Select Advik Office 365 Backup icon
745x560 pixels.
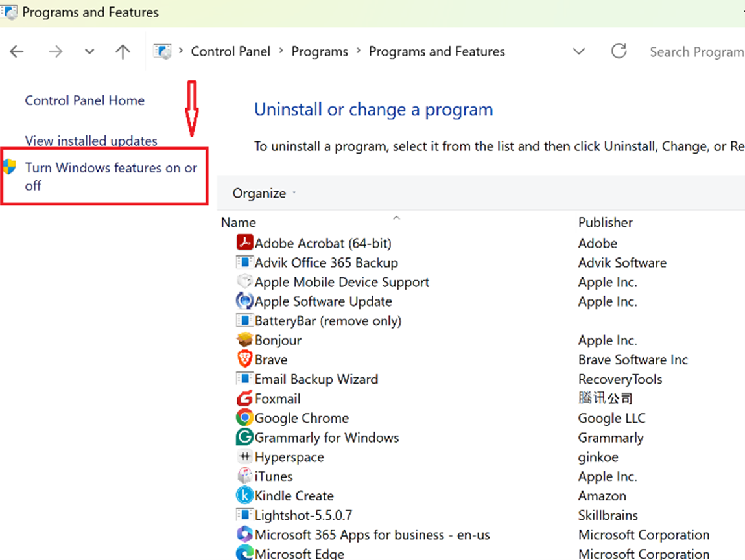coord(244,262)
